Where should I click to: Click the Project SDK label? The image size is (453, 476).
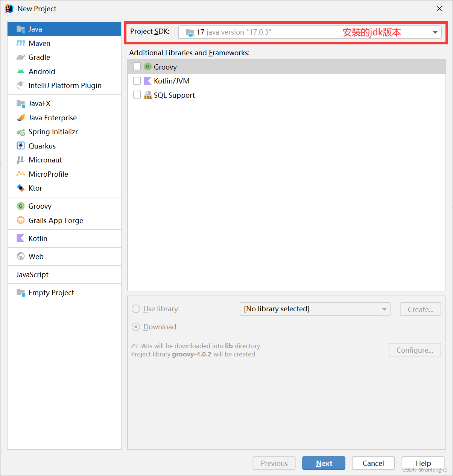[x=150, y=32]
